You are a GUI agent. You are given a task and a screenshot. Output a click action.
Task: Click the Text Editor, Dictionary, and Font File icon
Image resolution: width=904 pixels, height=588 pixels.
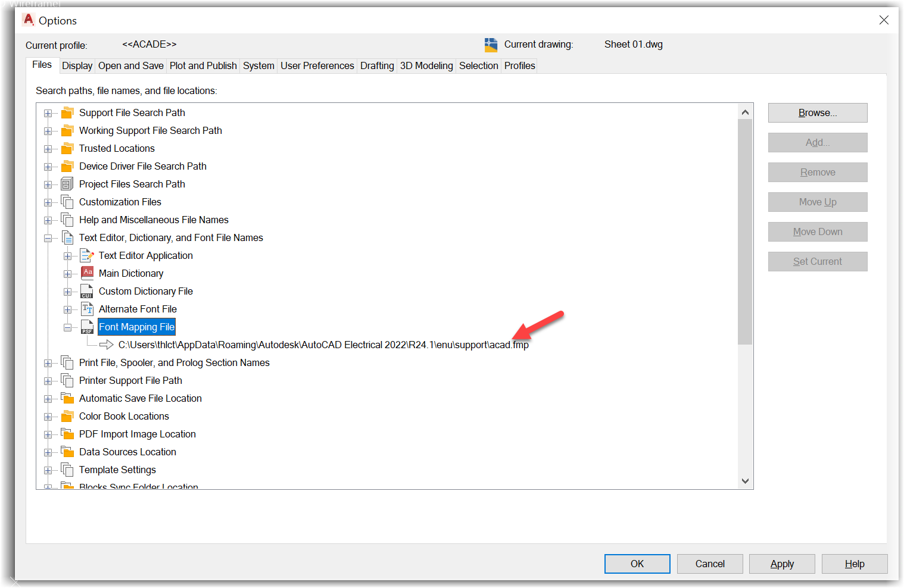tap(67, 237)
